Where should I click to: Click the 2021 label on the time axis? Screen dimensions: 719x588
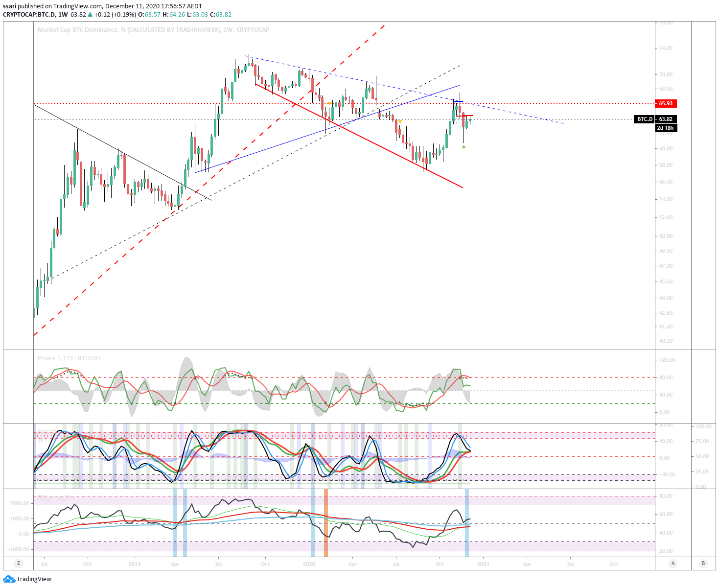[x=484, y=564]
